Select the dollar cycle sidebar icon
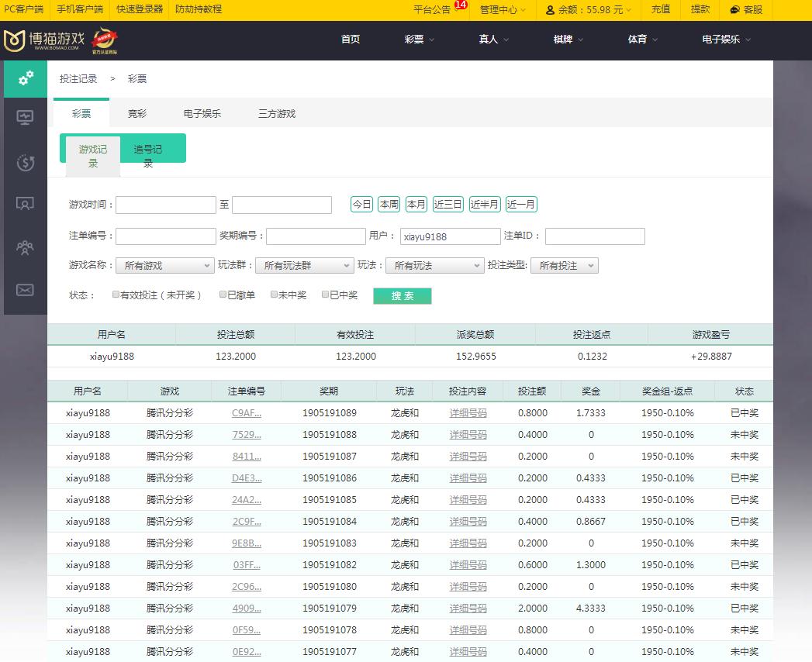 [x=26, y=162]
